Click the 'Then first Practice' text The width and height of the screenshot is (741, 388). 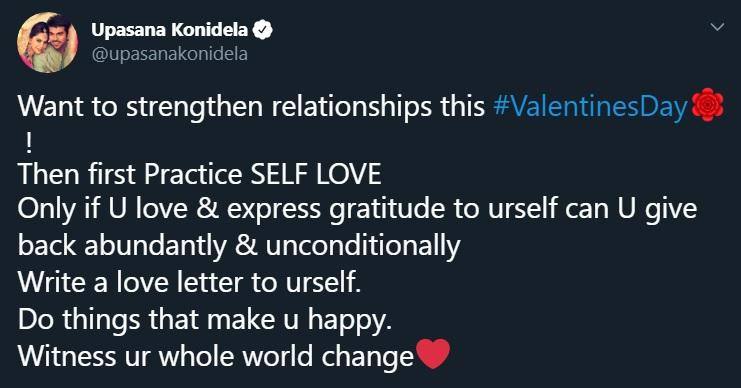pyautogui.click(x=130, y=174)
